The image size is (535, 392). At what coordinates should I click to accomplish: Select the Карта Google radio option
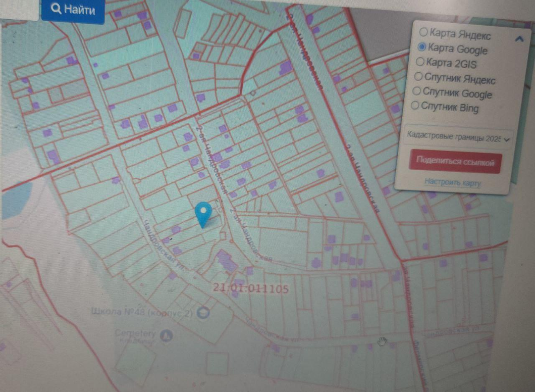click(422, 47)
